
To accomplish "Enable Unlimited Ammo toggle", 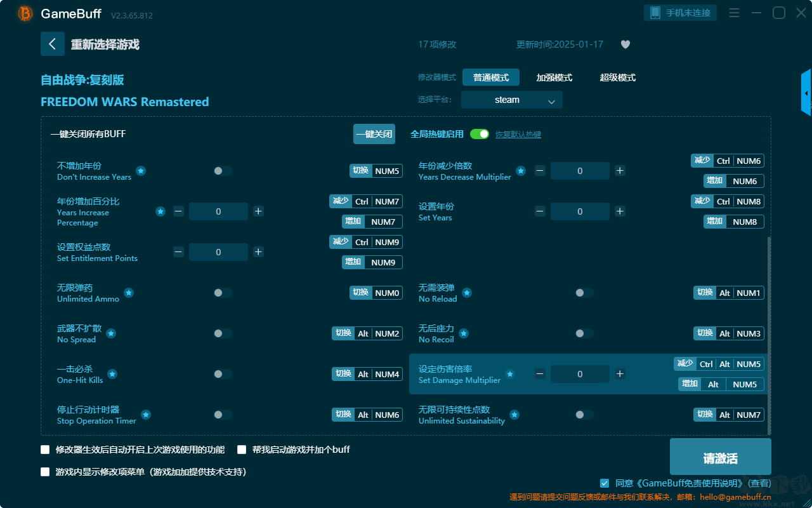I will [223, 293].
